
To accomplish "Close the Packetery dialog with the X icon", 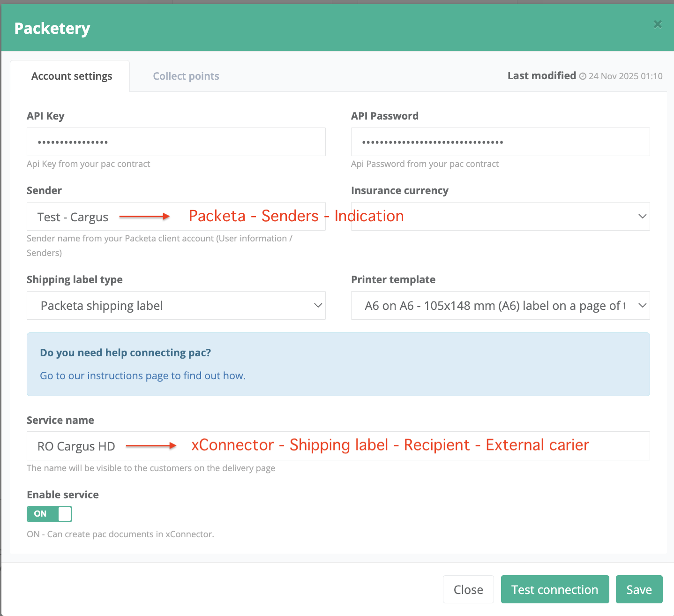I will [658, 24].
